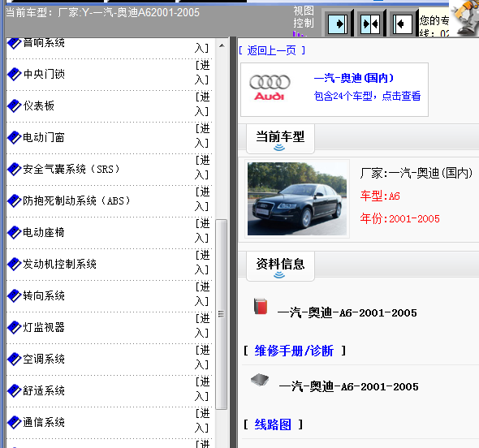Click the system list scrollbar thumb

click(x=221, y=314)
